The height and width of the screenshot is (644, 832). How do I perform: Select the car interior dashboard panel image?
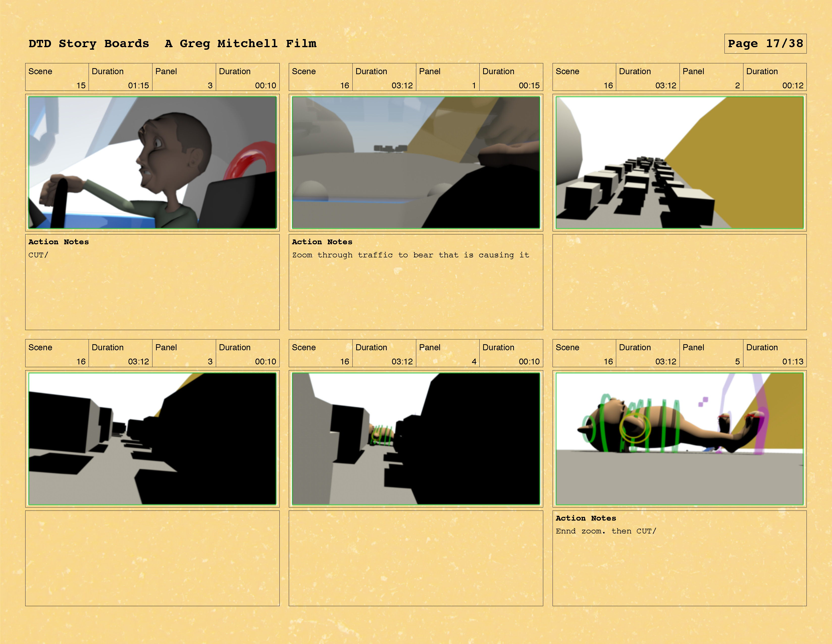(x=415, y=163)
